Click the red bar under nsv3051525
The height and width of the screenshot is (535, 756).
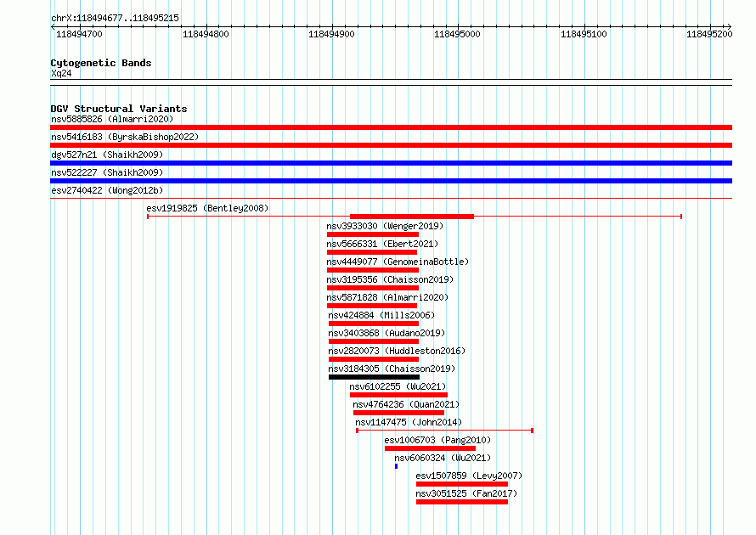click(x=462, y=502)
